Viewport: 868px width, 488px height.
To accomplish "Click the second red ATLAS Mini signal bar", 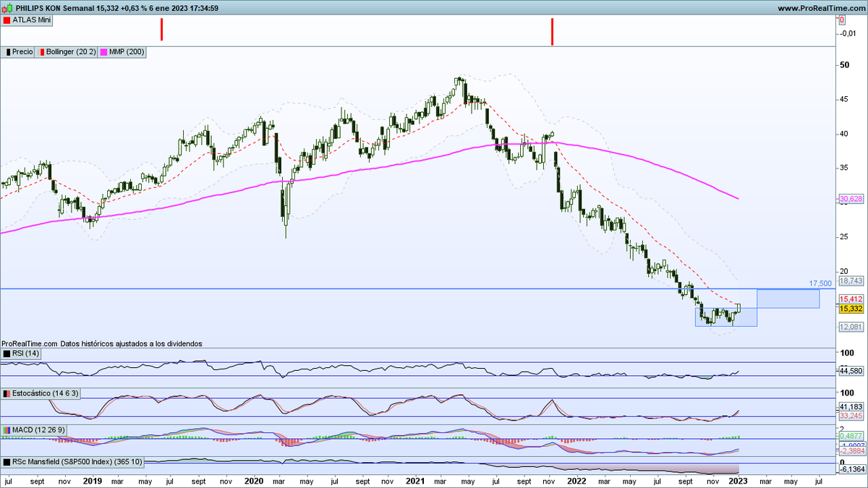I will (552, 32).
